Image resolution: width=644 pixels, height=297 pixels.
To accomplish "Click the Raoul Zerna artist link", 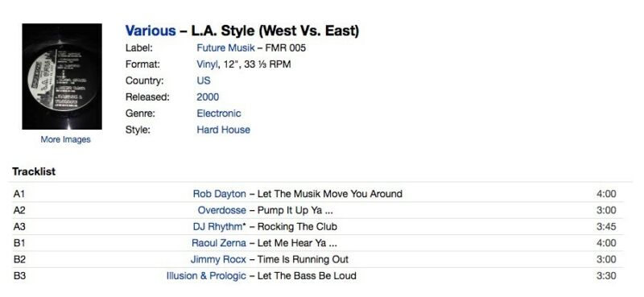I will coord(219,243).
